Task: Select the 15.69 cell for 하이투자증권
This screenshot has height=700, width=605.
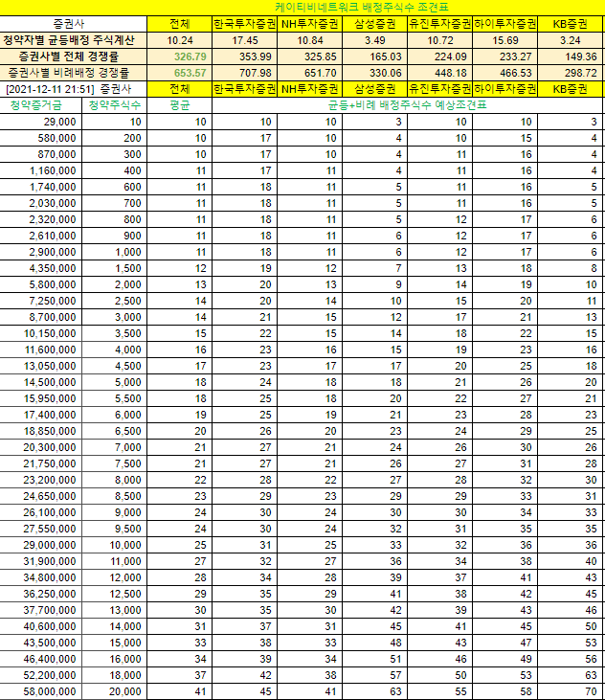Action: (x=505, y=40)
